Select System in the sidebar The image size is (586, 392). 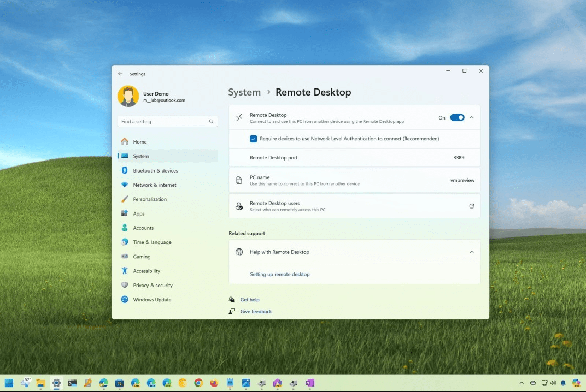click(167, 156)
